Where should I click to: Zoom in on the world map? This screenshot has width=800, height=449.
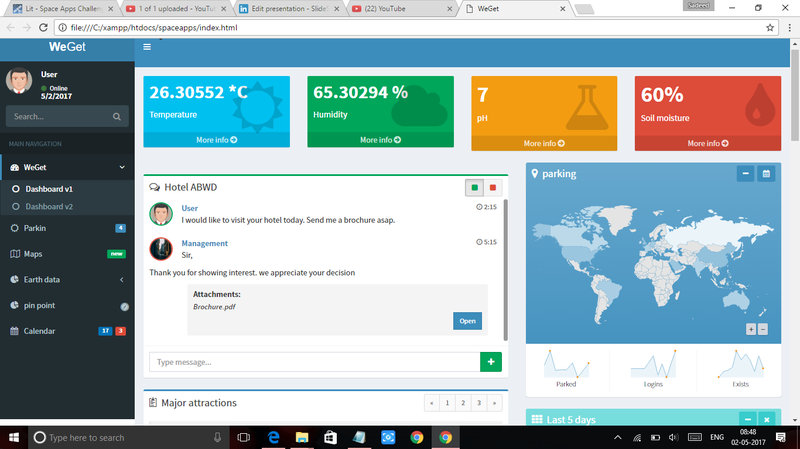click(750, 329)
